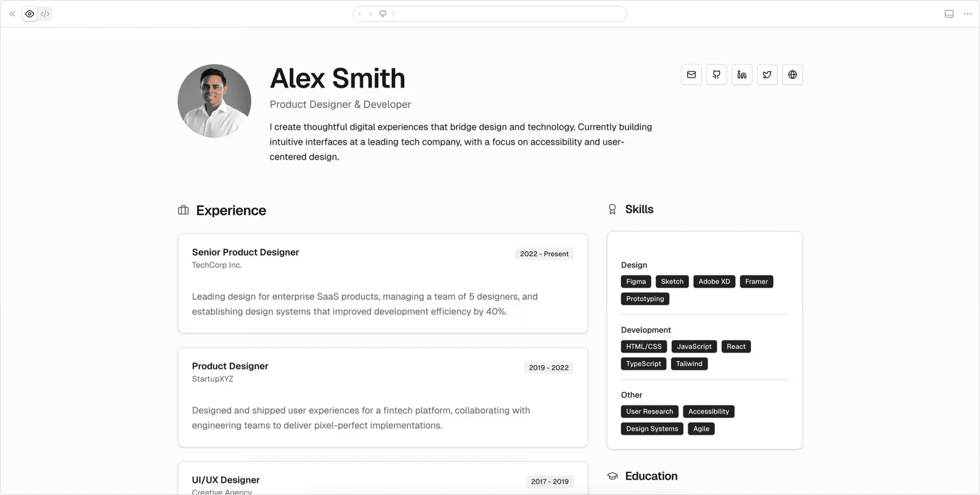
Task: Click the Twitter bird icon
Action: tap(767, 75)
